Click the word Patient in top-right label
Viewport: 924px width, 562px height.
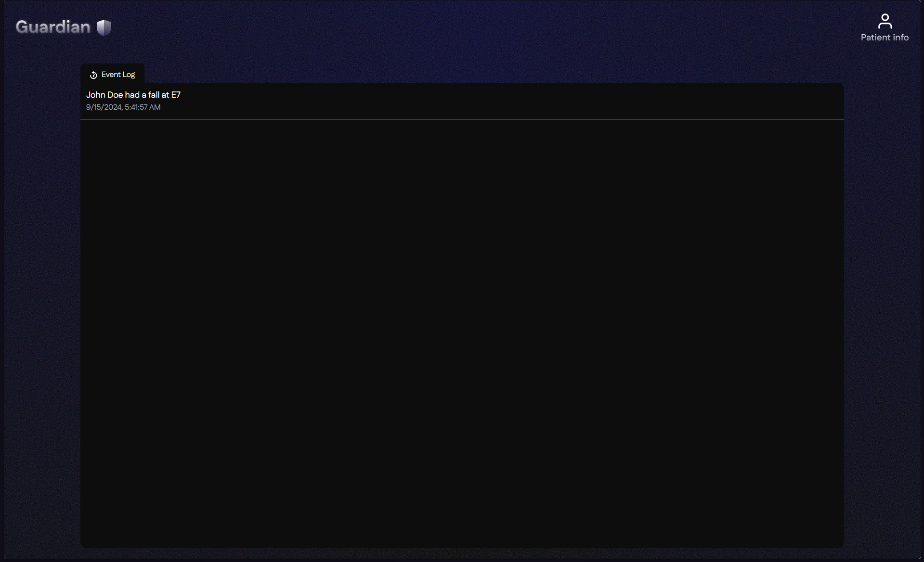point(875,38)
